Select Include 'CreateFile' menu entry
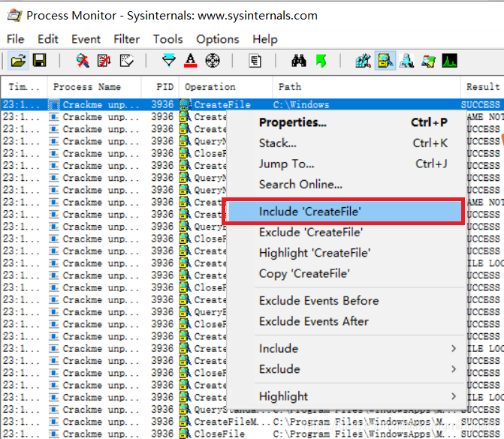The height and width of the screenshot is (439, 504). pos(346,212)
